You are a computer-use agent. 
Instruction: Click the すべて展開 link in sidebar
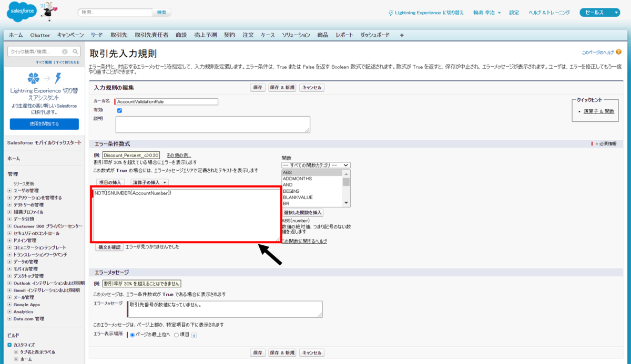[44, 62]
